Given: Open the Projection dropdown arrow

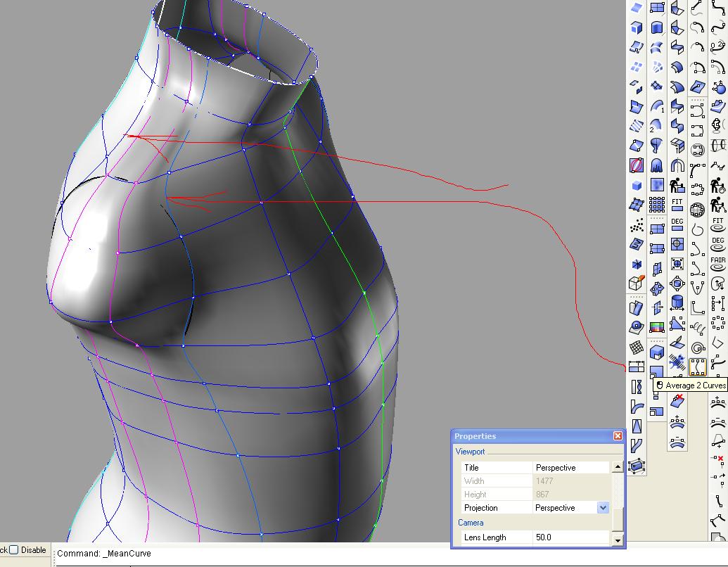Looking at the screenshot, I should (x=603, y=508).
